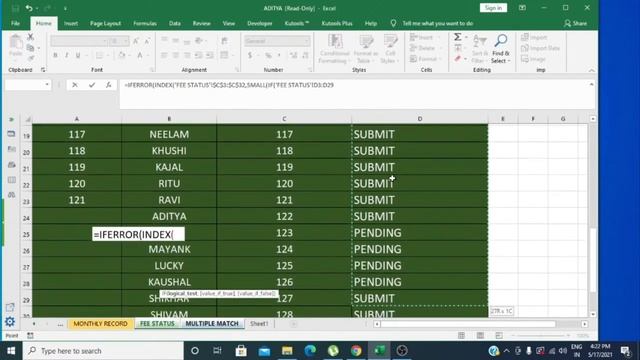The image size is (640, 360).
Task: Toggle Italic formatting
Action: [x=66, y=55]
